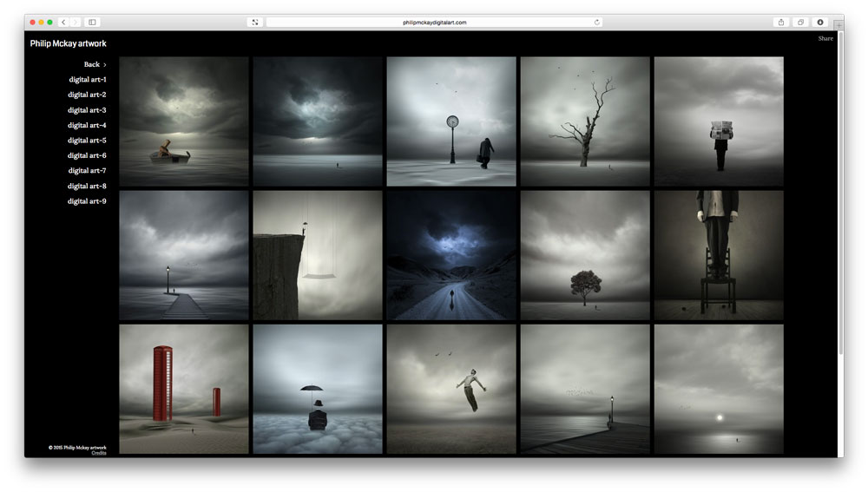Open the umbrella man in clouds artwork

pyautogui.click(x=318, y=389)
